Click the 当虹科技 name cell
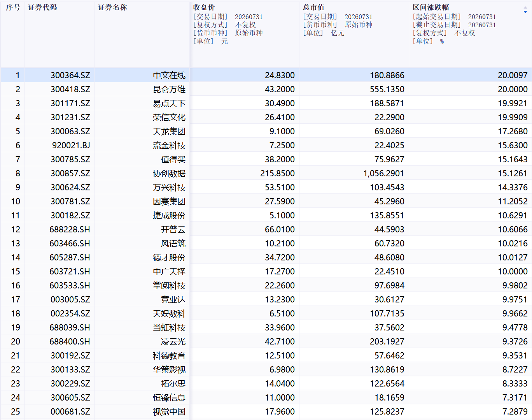 click(169, 327)
